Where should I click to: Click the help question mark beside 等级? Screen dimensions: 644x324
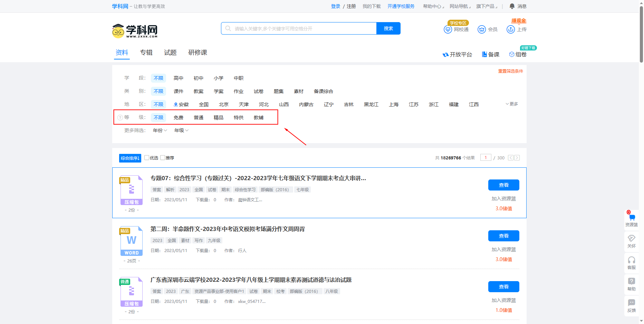coord(120,118)
